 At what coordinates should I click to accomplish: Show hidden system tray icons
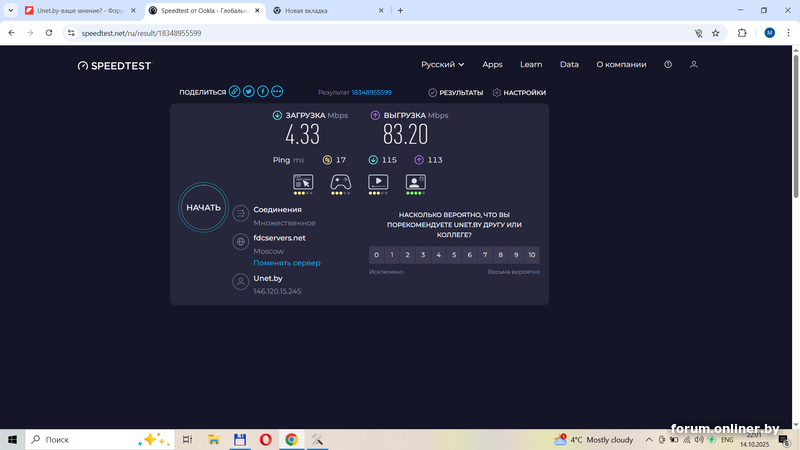point(649,439)
